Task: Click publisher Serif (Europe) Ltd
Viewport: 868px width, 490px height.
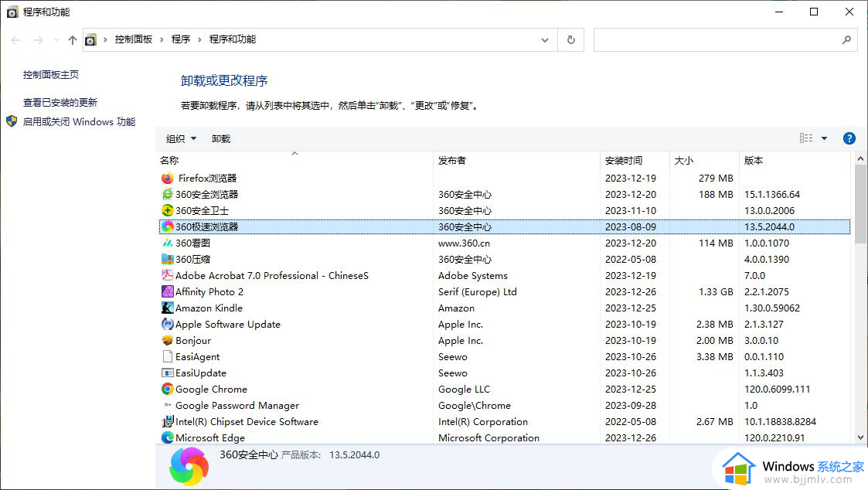Action: 477,292
